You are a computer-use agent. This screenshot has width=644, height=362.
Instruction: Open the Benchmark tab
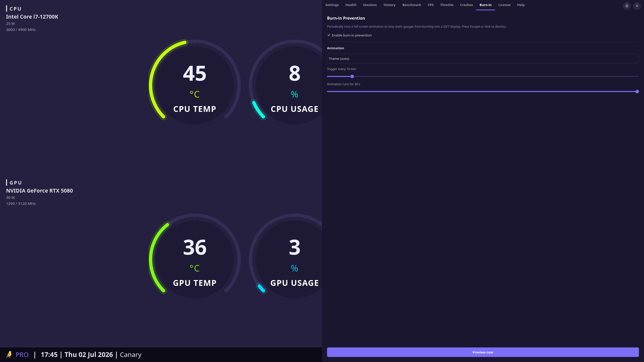(x=412, y=5)
